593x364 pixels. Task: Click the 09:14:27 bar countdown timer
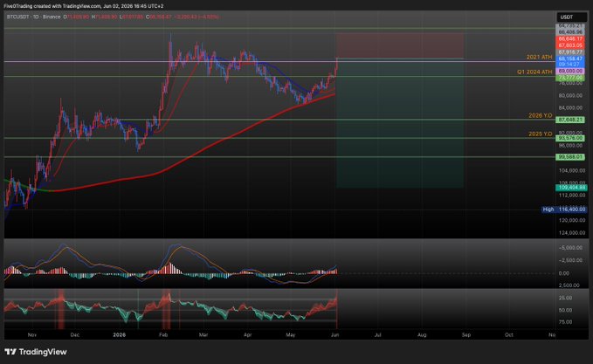(x=570, y=65)
